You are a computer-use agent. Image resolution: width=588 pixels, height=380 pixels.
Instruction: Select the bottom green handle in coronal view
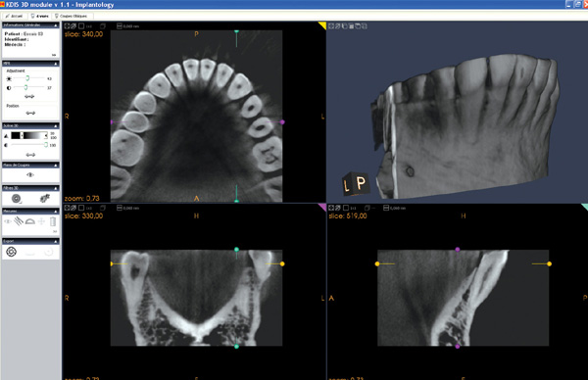[236, 347]
